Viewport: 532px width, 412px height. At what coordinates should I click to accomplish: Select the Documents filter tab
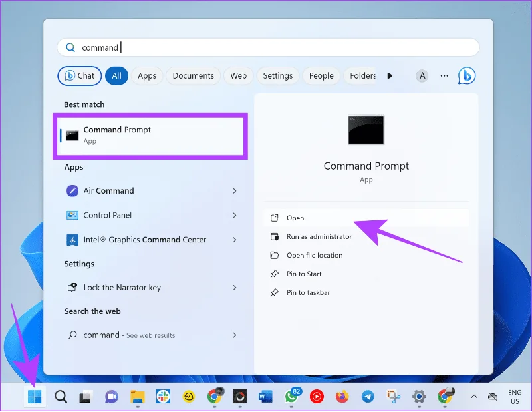coord(193,75)
